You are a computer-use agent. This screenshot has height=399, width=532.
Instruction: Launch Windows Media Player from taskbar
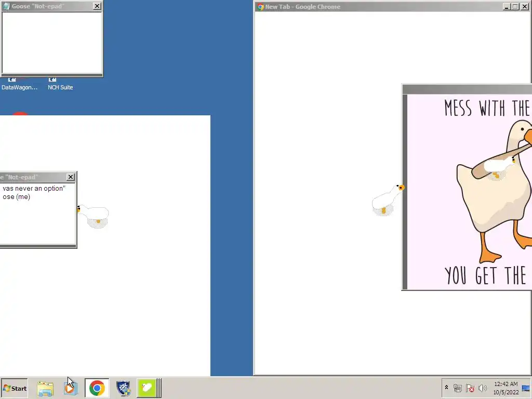click(x=70, y=388)
